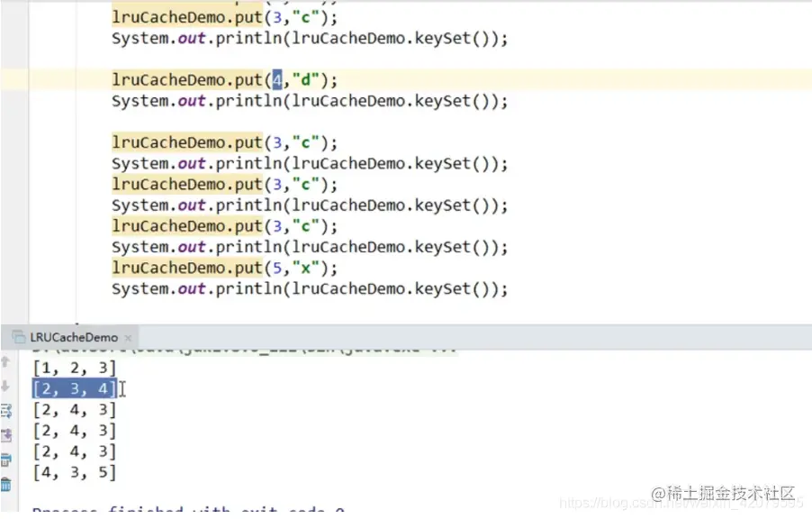Click the line lruCacheDemo.put(4,"d");

pos(224,80)
